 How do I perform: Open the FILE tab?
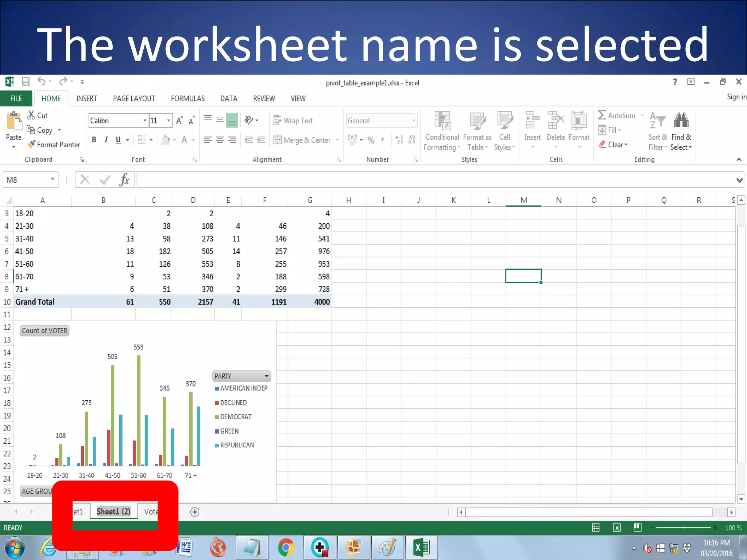tap(16, 98)
